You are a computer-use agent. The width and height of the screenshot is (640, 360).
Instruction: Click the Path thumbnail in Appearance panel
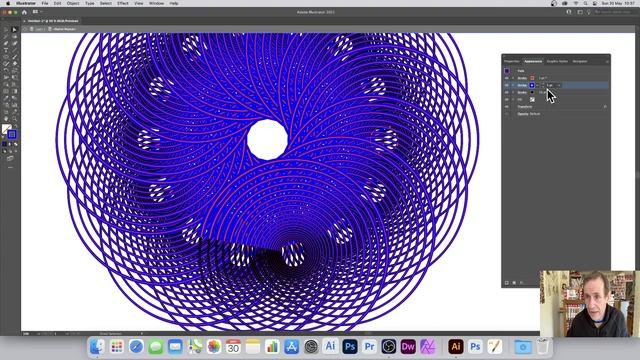coord(507,71)
